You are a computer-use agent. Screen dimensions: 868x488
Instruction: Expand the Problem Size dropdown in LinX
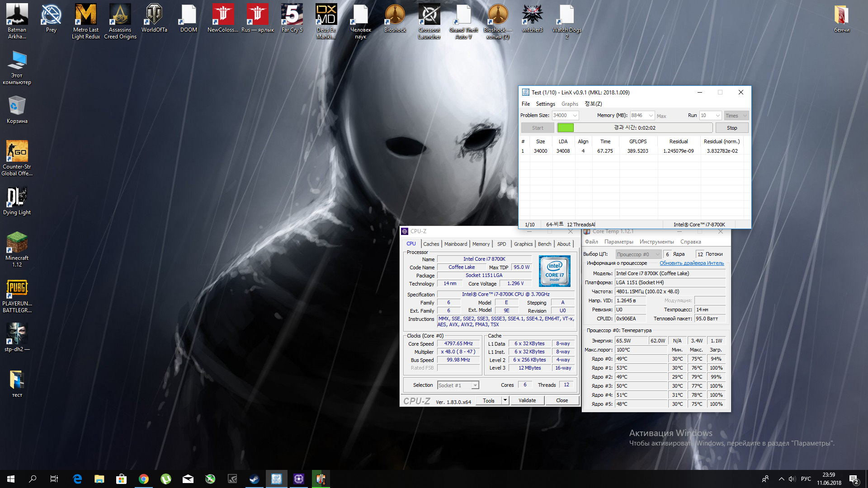[x=575, y=116]
